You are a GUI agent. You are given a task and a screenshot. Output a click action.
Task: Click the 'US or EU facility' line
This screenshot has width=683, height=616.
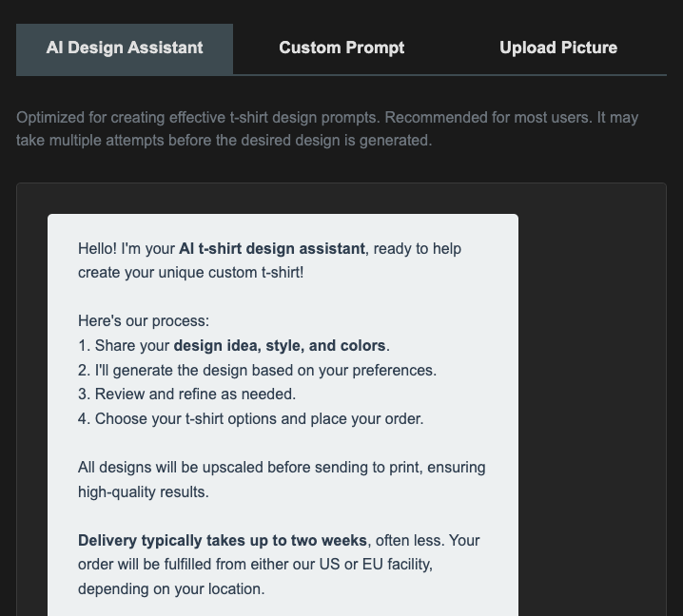(255, 565)
